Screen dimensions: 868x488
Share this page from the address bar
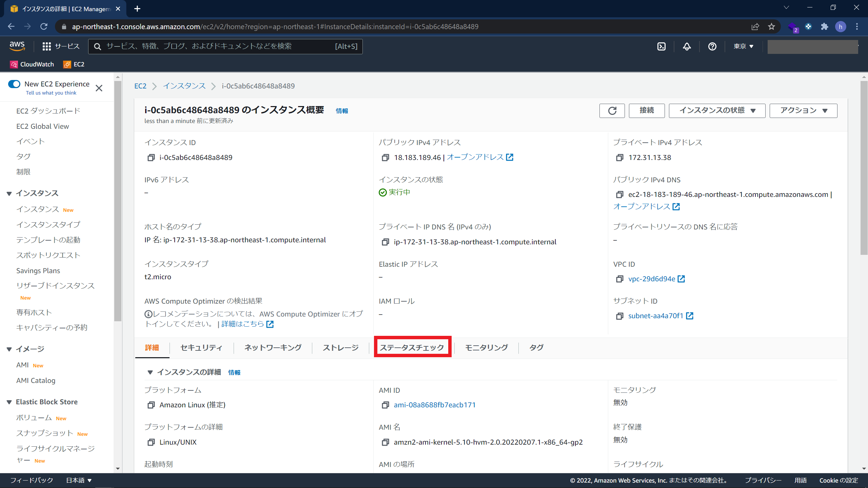[755, 26]
